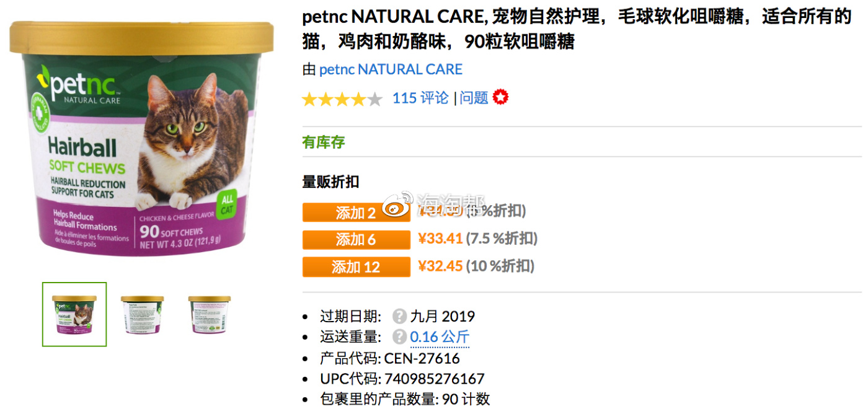Click the 有库存 stock status text
The width and height of the screenshot is (868, 409).
tap(323, 142)
